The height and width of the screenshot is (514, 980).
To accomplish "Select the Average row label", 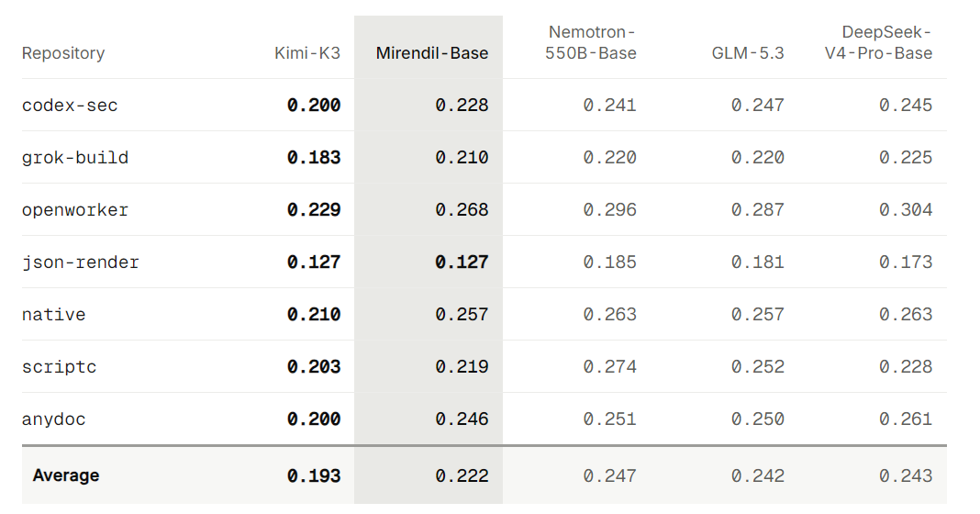I will coord(66,475).
